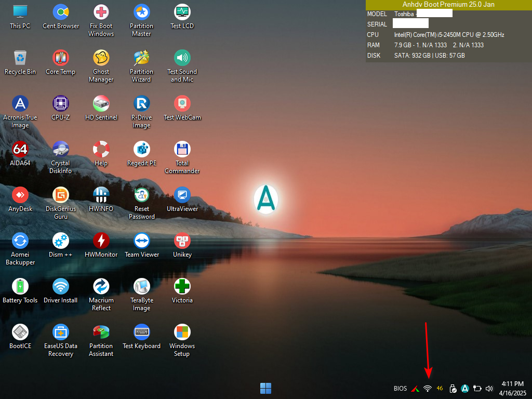Image resolution: width=532 pixels, height=399 pixels.
Task: Open DiskGenius Guru
Action: 61,204
